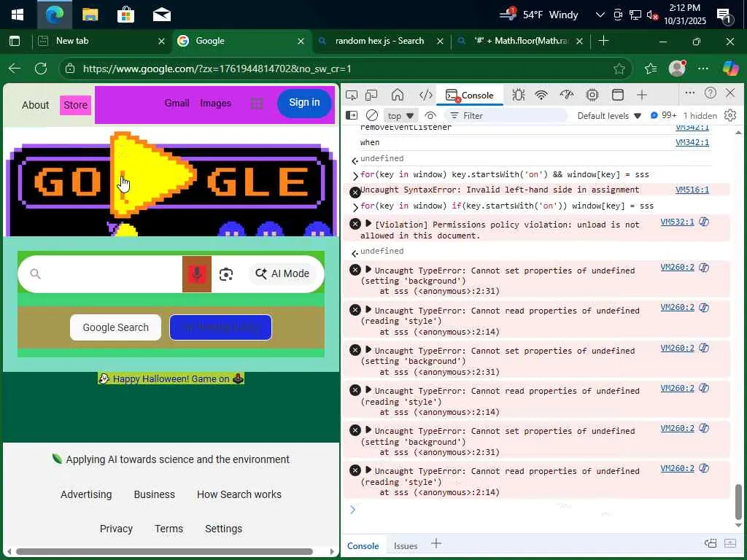The height and width of the screenshot is (560, 747).
Task: Open Windows Start menu
Action: click(18, 15)
